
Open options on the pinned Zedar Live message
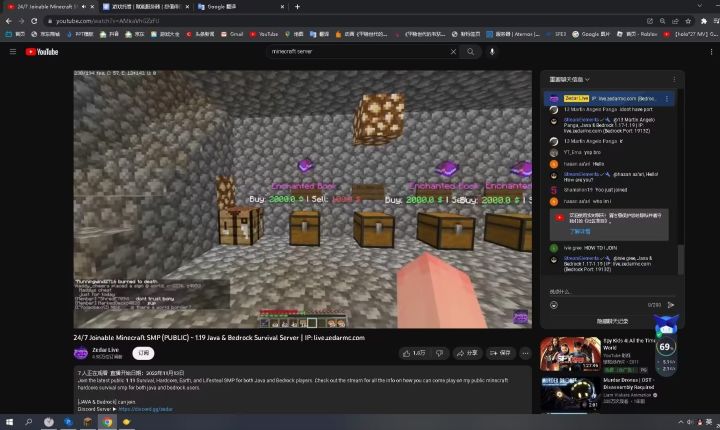coord(667,99)
